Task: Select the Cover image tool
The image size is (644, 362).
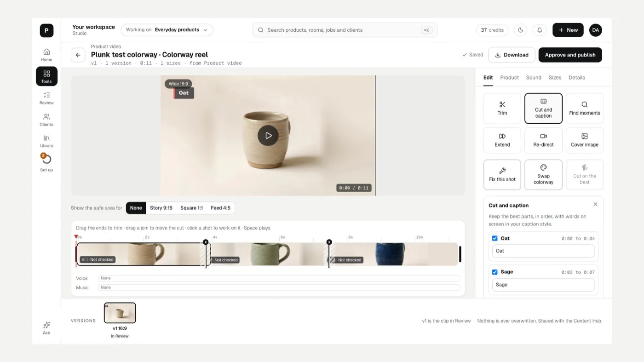Action: [585, 140]
